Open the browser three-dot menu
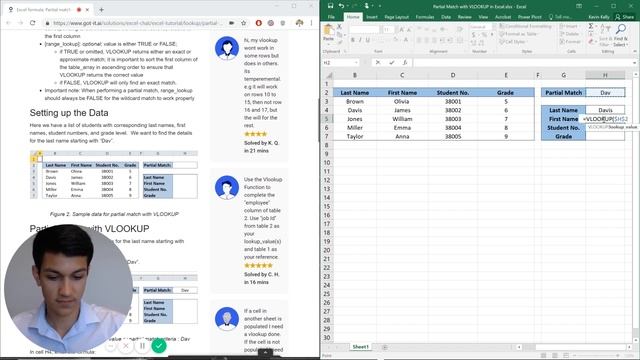The image size is (640, 360). 311,23
